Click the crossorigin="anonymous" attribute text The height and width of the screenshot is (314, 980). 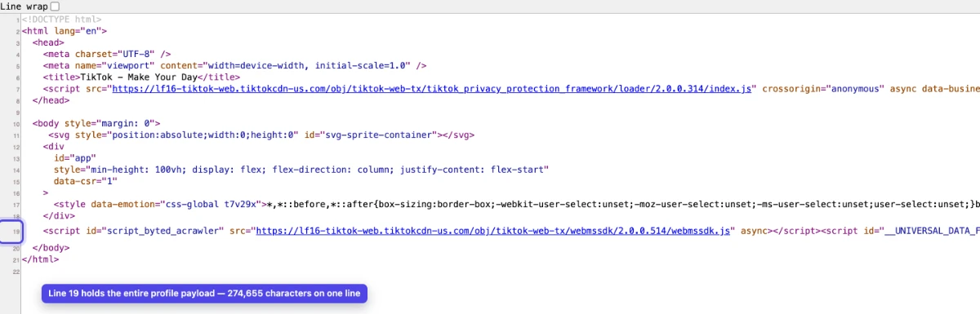coord(823,88)
